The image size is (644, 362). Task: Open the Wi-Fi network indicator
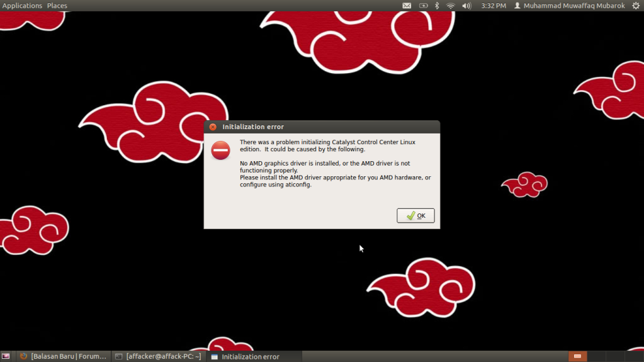tap(451, 6)
